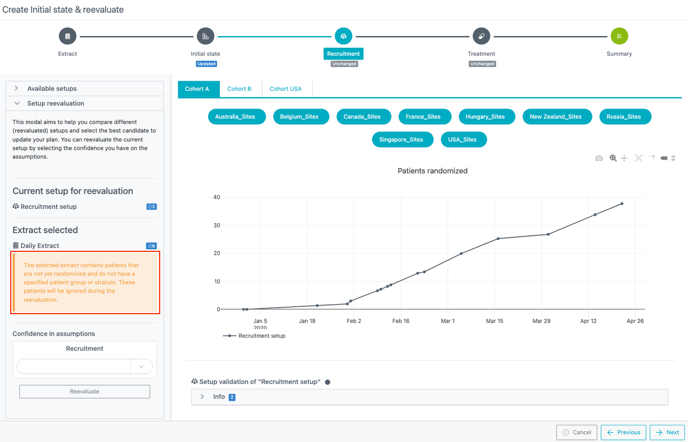Click the chart autoscale icon
Image resolution: width=688 pixels, height=442 pixels.
[639, 158]
